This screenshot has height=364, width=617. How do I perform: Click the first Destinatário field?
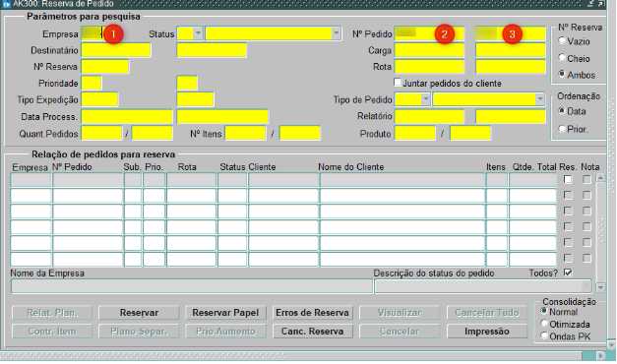click(x=116, y=50)
